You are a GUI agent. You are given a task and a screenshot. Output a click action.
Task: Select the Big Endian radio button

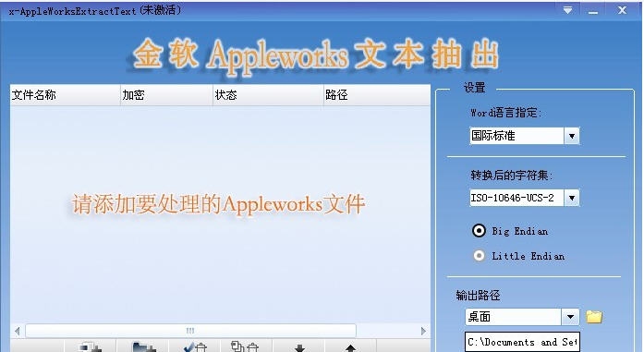coord(479,231)
